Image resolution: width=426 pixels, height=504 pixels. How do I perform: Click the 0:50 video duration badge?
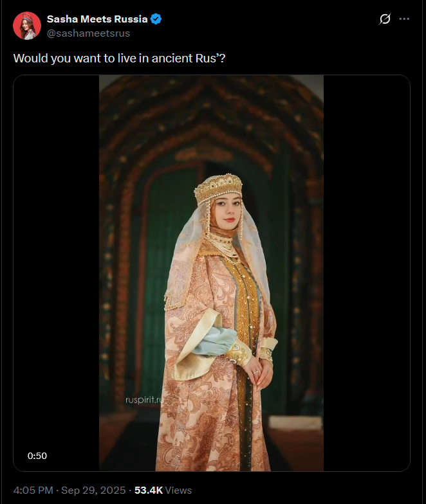click(x=37, y=456)
